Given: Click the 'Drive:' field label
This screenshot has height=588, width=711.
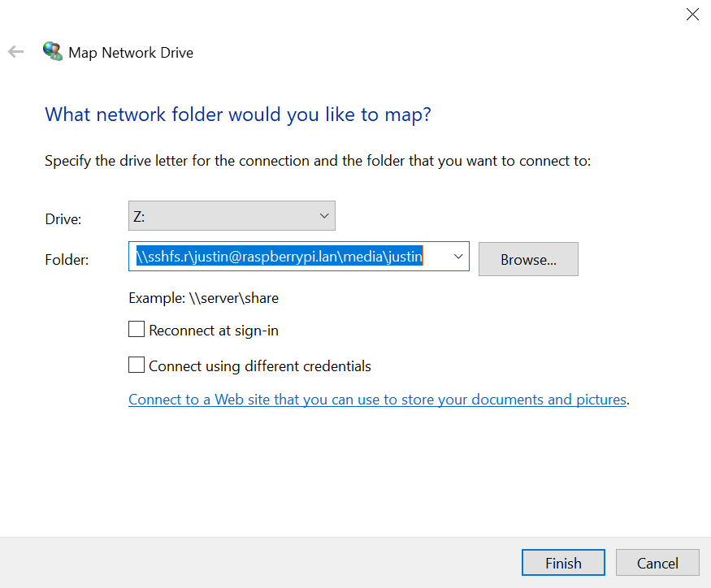Looking at the screenshot, I should pos(63,219).
